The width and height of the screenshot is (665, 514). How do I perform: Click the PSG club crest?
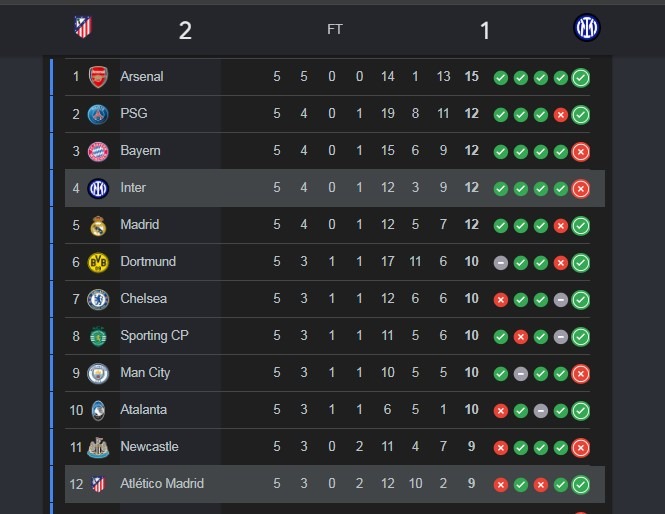tap(98, 114)
